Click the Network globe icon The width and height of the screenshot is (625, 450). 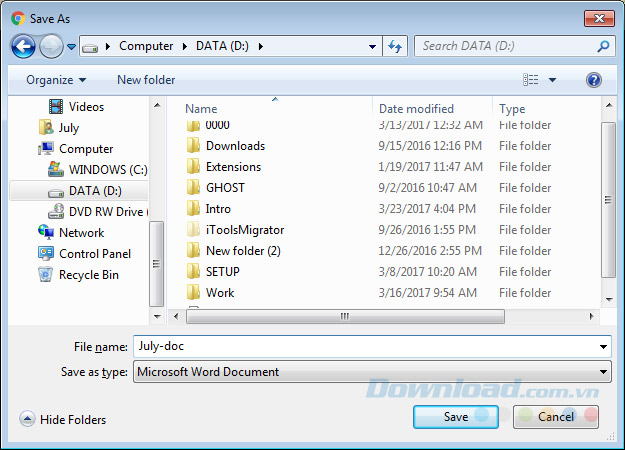[46, 232]
